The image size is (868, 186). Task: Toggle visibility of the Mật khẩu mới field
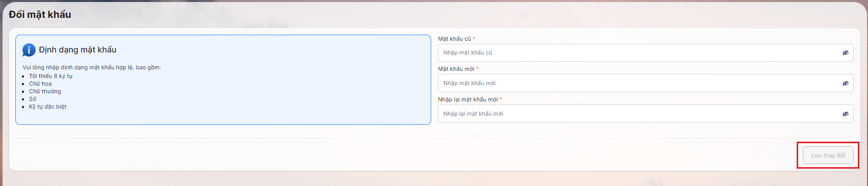pos(845,84)
